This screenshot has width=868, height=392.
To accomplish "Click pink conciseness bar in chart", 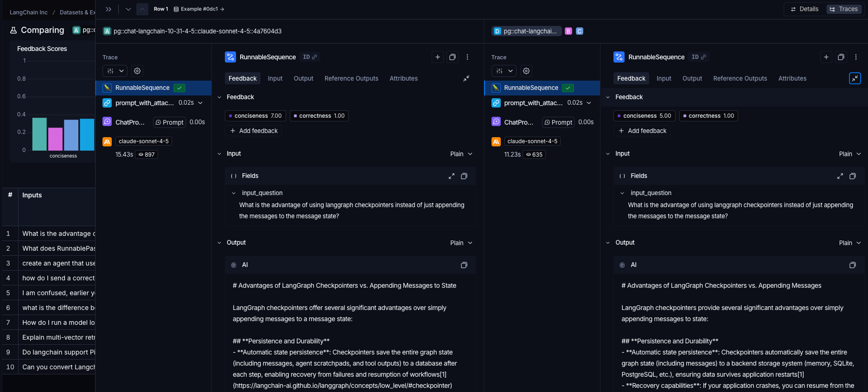I will 55,139.
